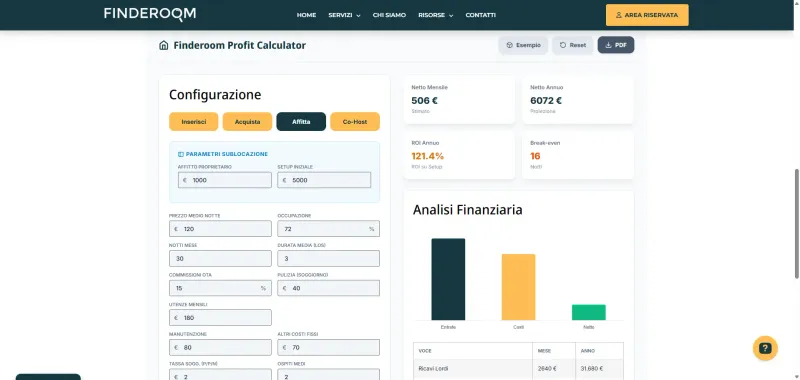Click the Ricavi Lordi table row label

pyautogui.click(x=432, y=368)
